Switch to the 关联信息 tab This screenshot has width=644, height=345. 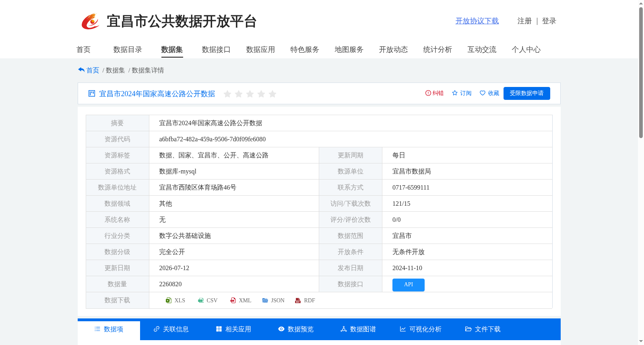point(171,329)
